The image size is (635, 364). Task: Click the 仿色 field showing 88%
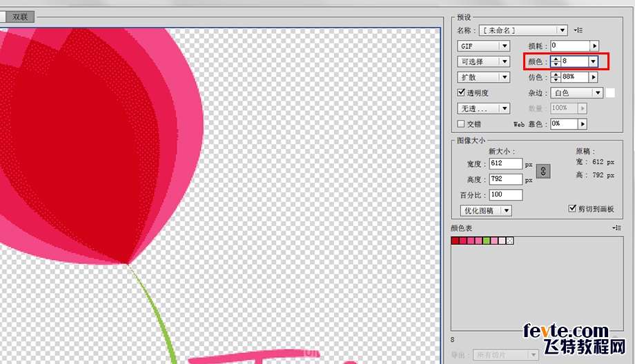575,77
